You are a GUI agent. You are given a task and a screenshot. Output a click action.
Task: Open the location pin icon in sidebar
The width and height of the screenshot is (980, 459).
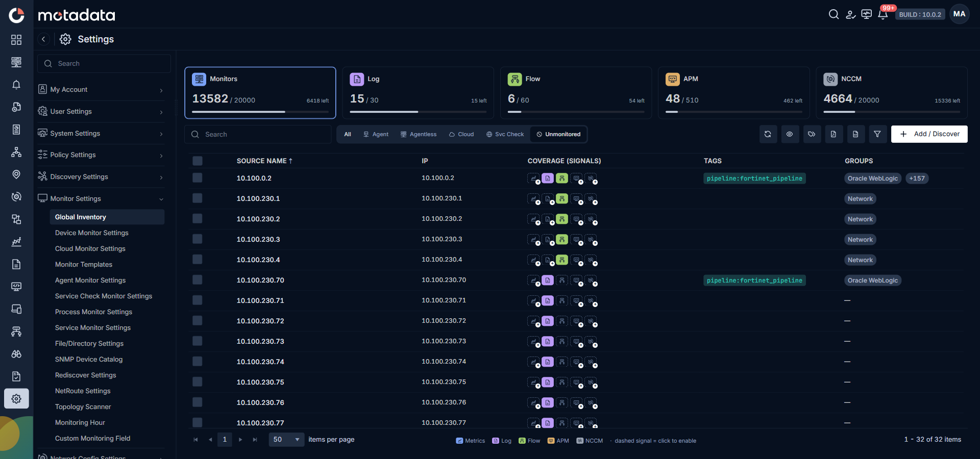coord(16,174)
